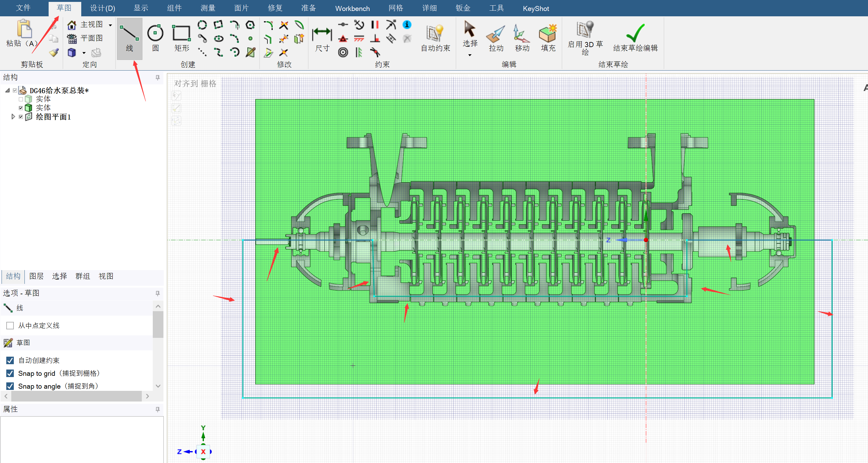Click the 填充 (Fill) tool

(548, 38)
